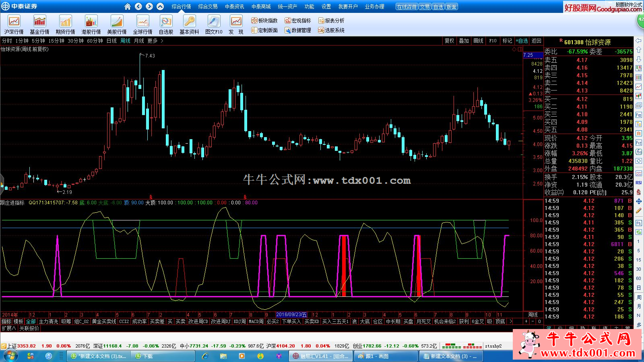
Task: Open 综合交易 menu
Action: click(x=208, y=6)
